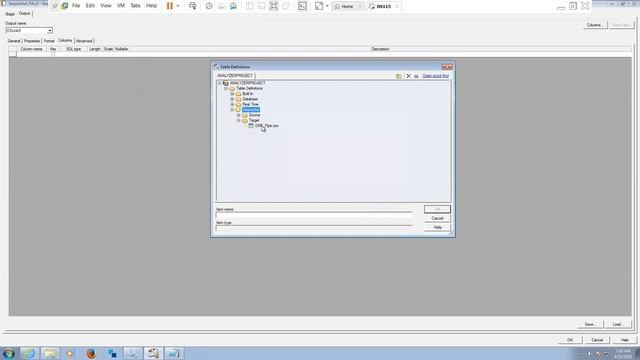
Task: Select the ANALYZERPROJECT tab in dialog
Action: [x=235, y=76]
